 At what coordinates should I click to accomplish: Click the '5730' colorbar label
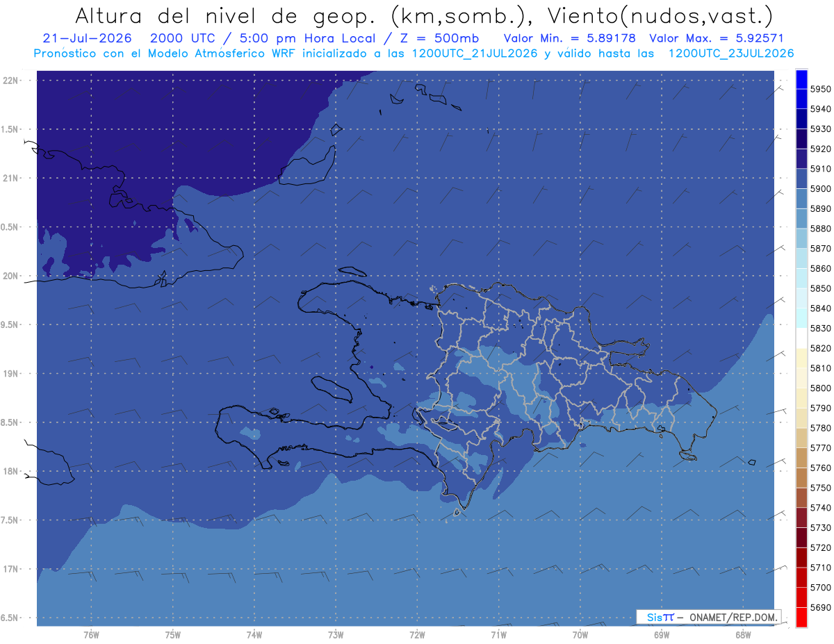(821, 527)
